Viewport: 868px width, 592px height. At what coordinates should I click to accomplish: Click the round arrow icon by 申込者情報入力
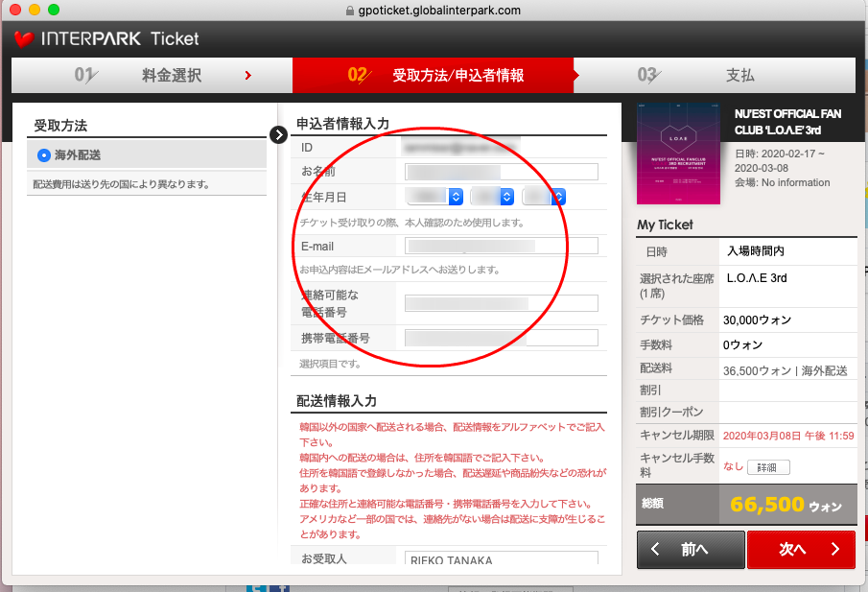tap(278, 134)
